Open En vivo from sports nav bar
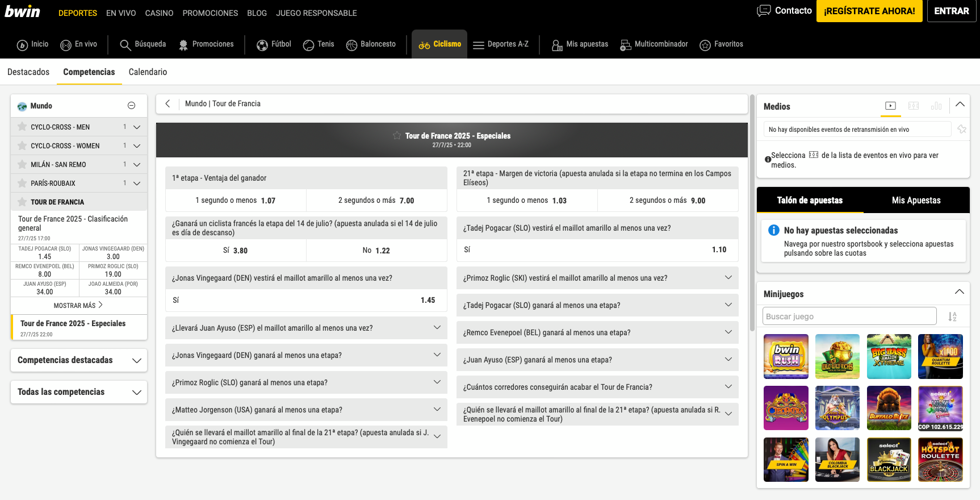 [78, 44]
